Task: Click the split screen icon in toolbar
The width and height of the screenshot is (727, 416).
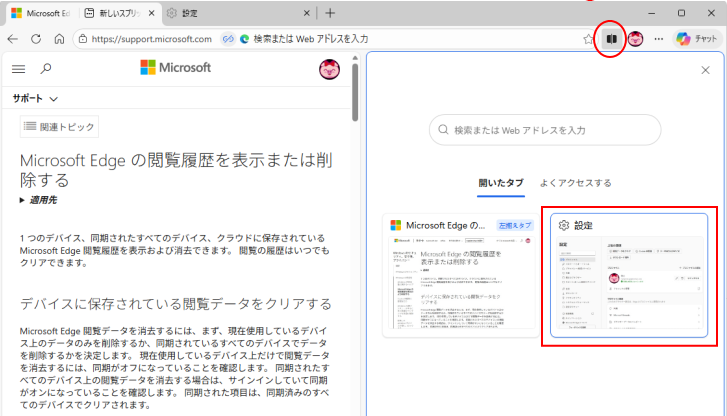Action: (x=612, y=39)
